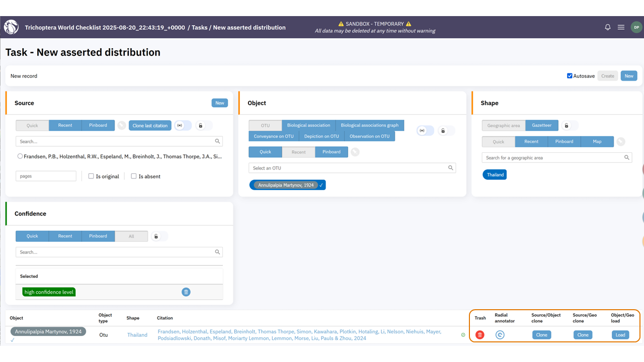Switch to Gazetteer tab in Shape
This screenshot has height=362, width=644.
click(541, 126)
